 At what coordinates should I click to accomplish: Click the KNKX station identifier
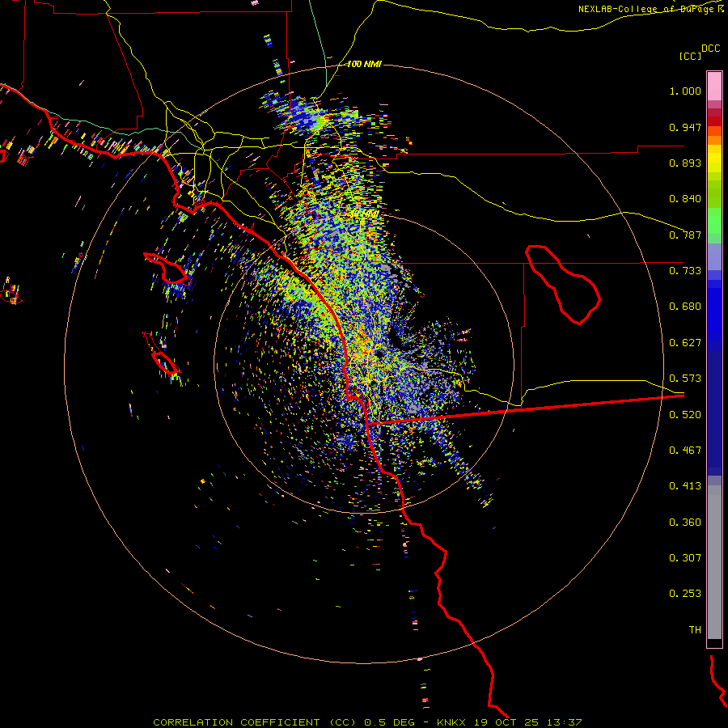450,722
